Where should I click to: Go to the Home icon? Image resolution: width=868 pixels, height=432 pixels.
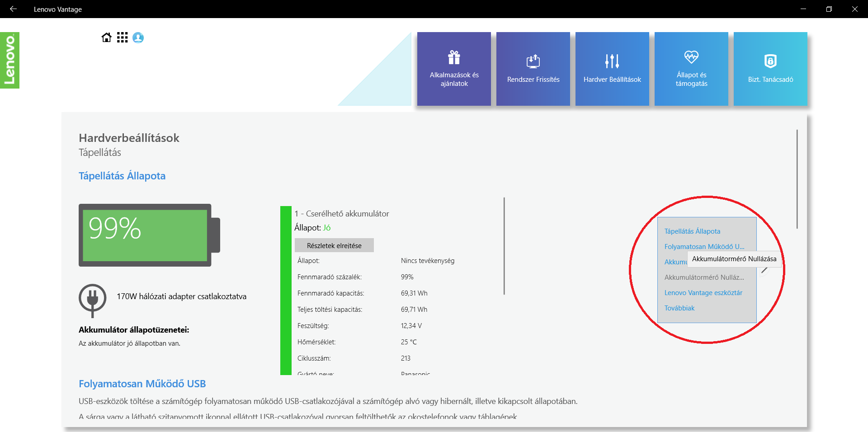tap(107, 38)
